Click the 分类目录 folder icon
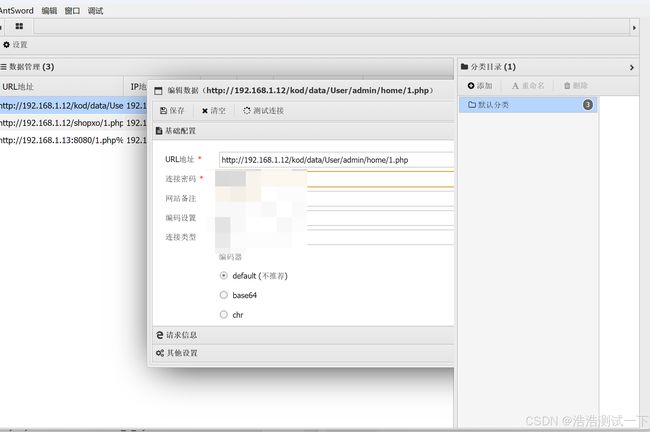This screenshot has height=432, width=650. click(x=464, y=66)
